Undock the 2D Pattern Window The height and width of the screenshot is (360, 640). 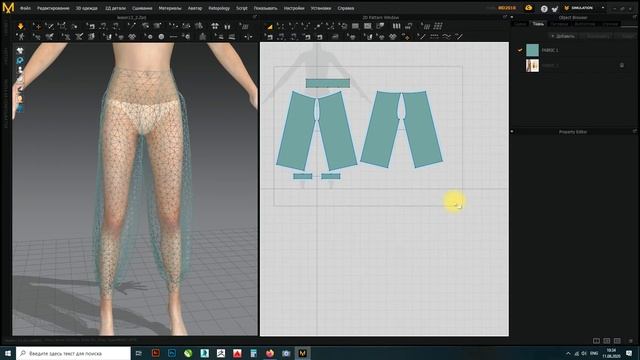pos(505,17)
